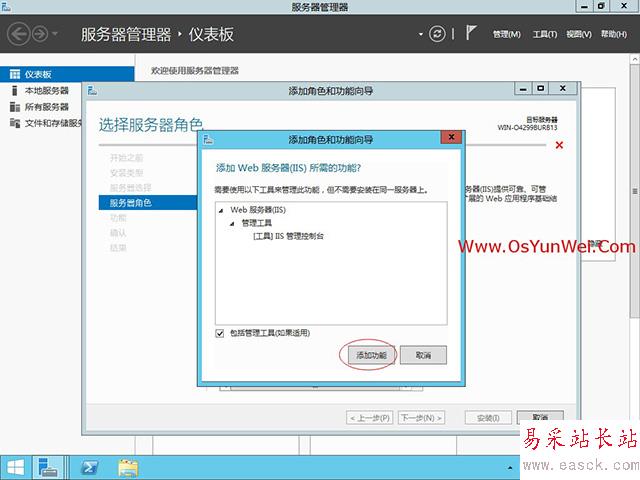The width and height of the screenshot is (640, 480).
Task: Close the background 添加角色和功能向导 window
Action: (563, 89)
